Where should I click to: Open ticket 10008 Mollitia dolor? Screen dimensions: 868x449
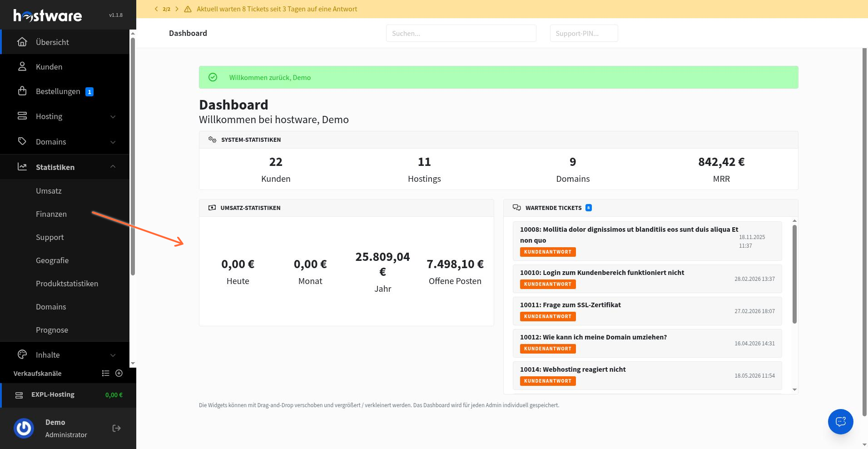647,241
